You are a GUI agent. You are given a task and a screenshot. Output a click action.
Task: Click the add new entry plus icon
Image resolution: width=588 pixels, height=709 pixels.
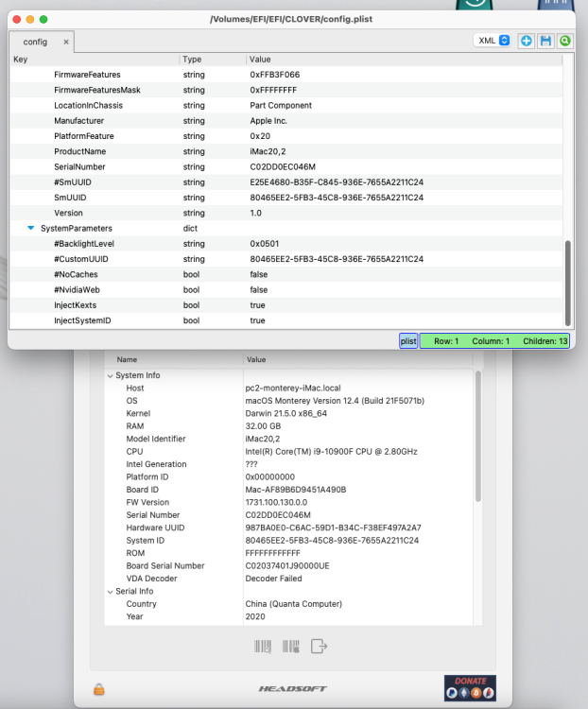[x=526, y=42]
